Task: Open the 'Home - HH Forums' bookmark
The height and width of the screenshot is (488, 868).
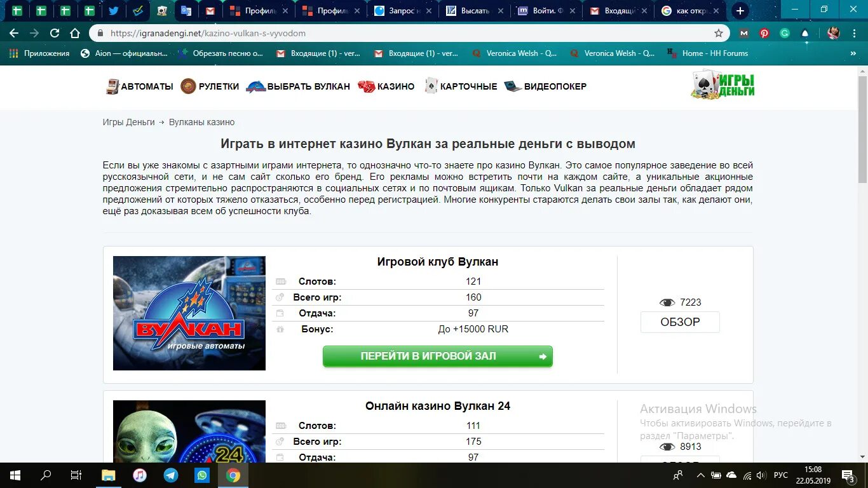Action: click(x=708, y=53)
